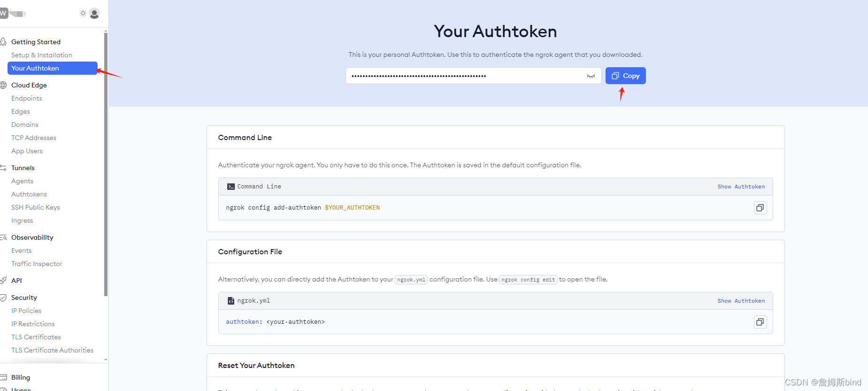Click the API plug icon

point(3,281)
